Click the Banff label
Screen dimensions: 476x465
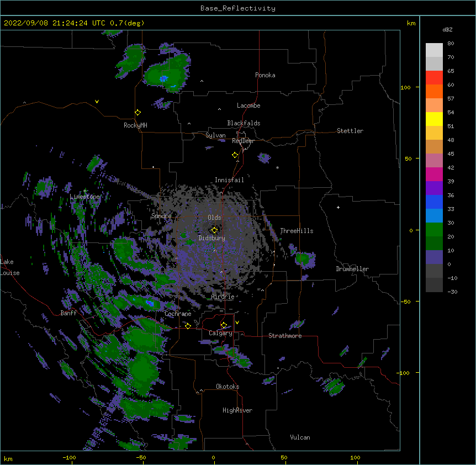click(68, 313)
